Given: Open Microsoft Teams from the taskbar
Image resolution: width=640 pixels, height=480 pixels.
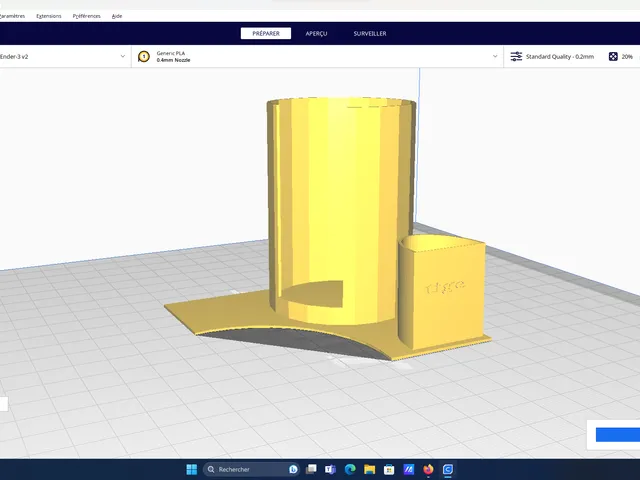Looking at the screenshot, I should click(x=330, y=469).
